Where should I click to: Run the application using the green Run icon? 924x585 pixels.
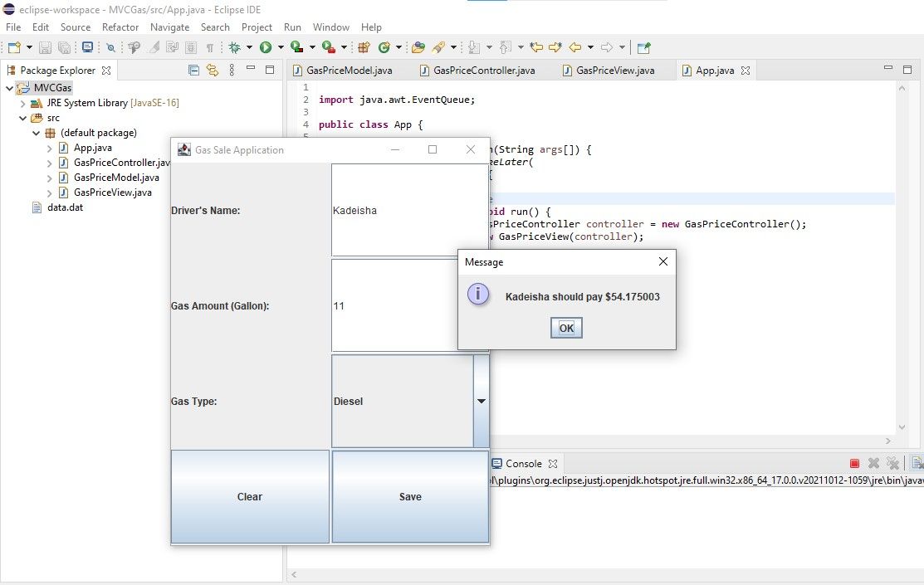click(267, 47)
